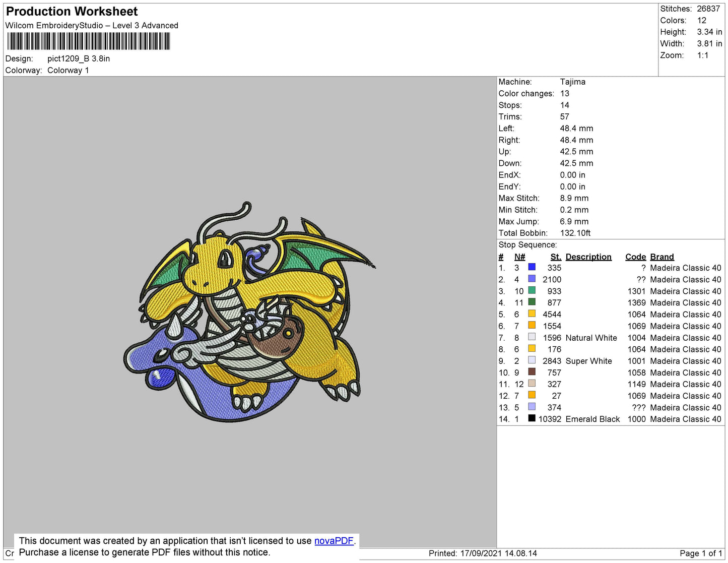Viewport: 728px width, 563px height.
Task: Click the Code column header
Action: click(x=635, y=257)
